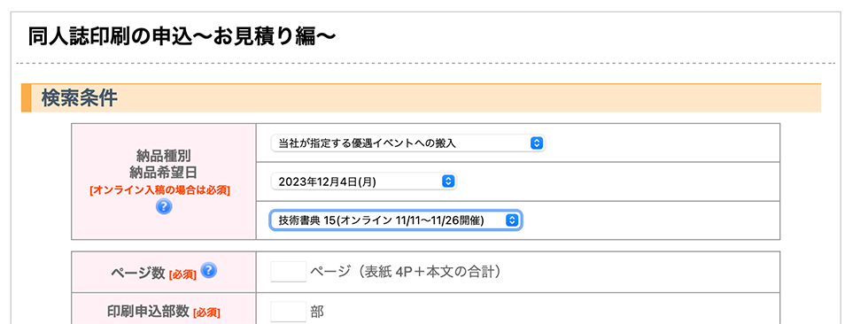
Task: Open the 技術書典 15 event dropdown
Action: [x=395, y=220]
